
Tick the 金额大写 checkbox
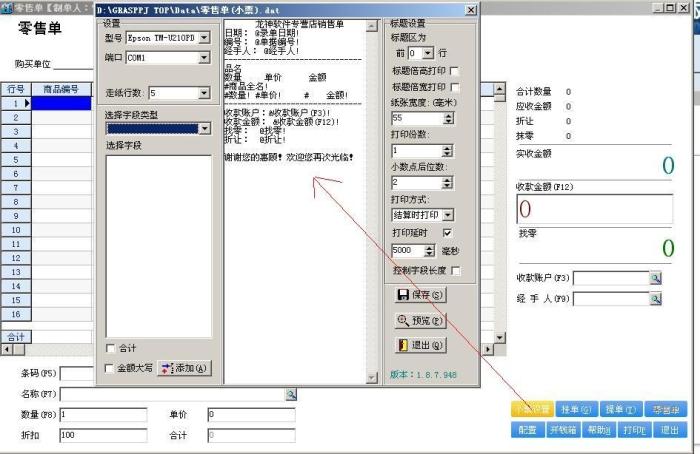[108, 368]
